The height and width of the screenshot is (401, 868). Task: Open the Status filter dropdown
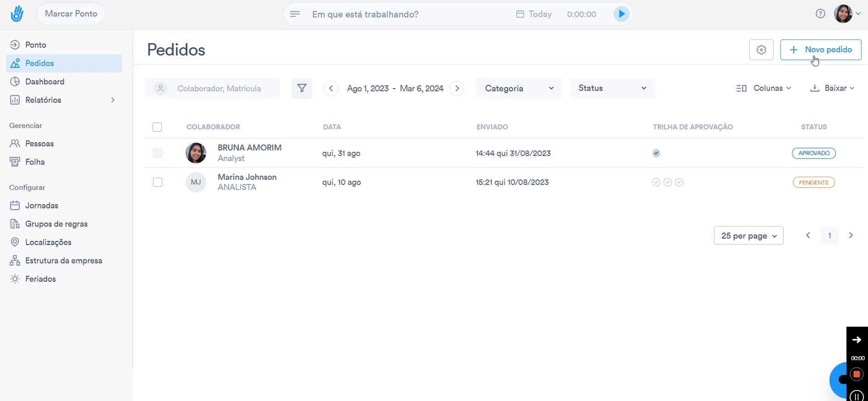(612, 88)
